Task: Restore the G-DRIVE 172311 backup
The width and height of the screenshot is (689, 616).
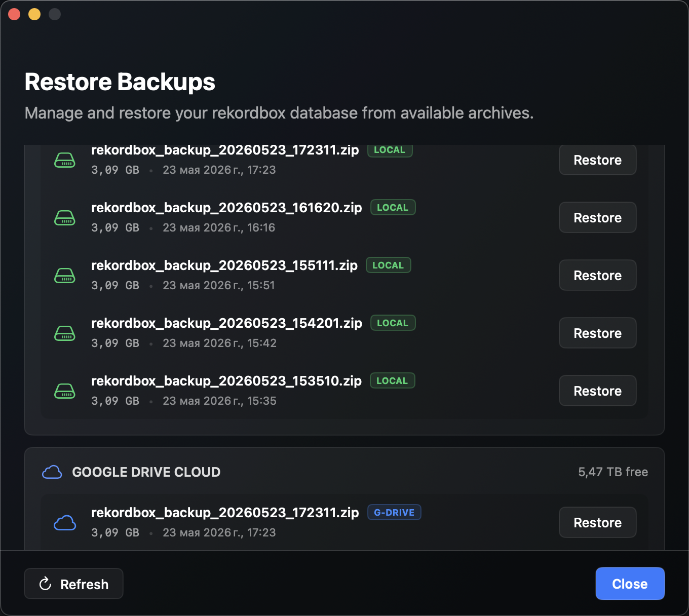Action: click(x=598, y=523)
